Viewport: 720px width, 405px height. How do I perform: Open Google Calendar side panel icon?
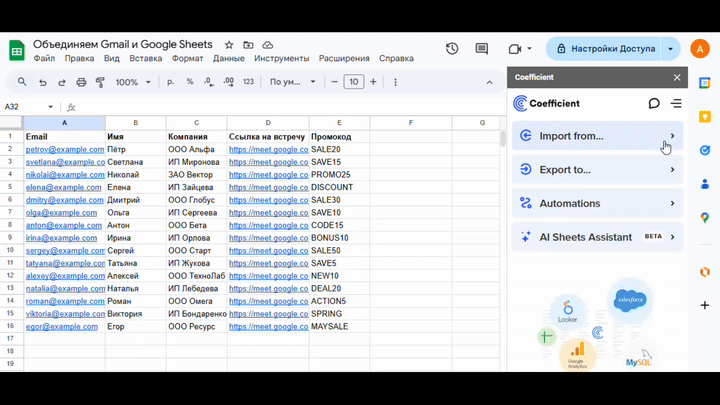pyautogui.click(x=705, y=83)
